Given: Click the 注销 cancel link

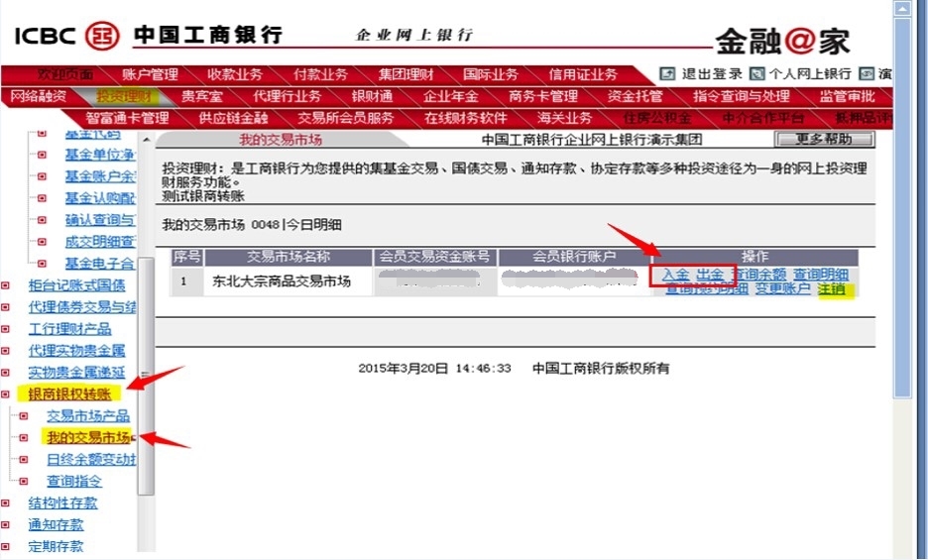Looking at the screenshot, I should click(832, 288).
